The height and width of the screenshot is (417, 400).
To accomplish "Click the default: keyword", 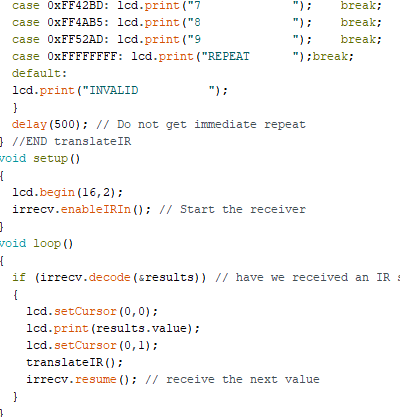I will click(39, 73).
